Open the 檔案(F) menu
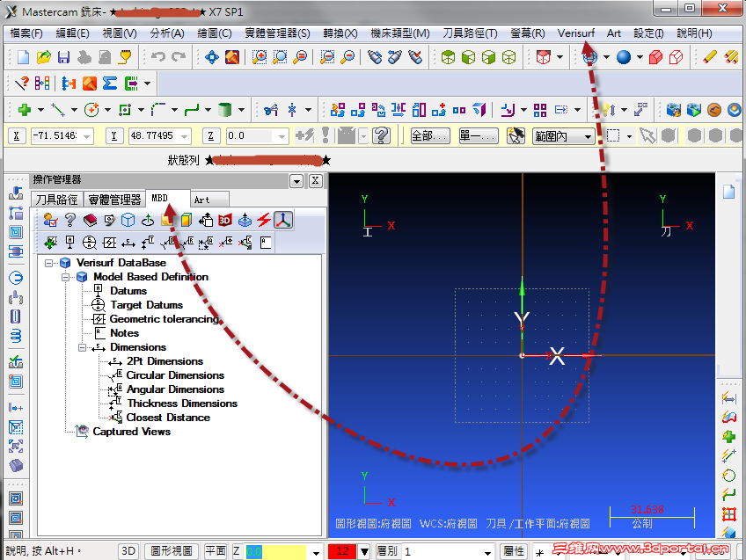 click(26, 33)
